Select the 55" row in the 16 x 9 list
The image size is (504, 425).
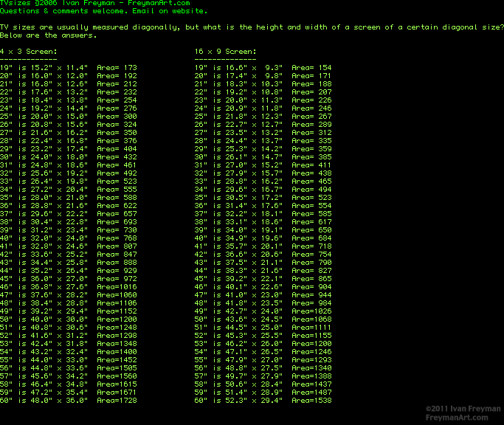pyautogui.click(x=263, y=359)
